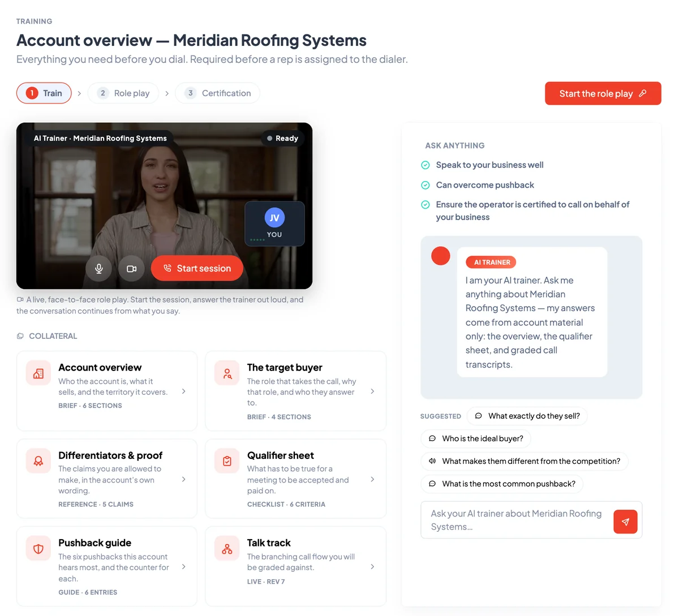
Task: Pick 'What makes them different from the competition?'
Action: (x=525, y=461)
